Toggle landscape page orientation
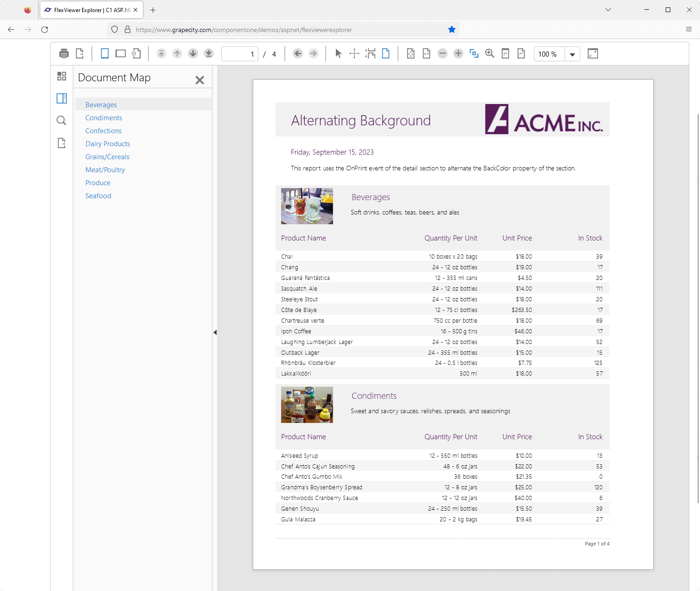The image size is (700, 591). (121, 54)
